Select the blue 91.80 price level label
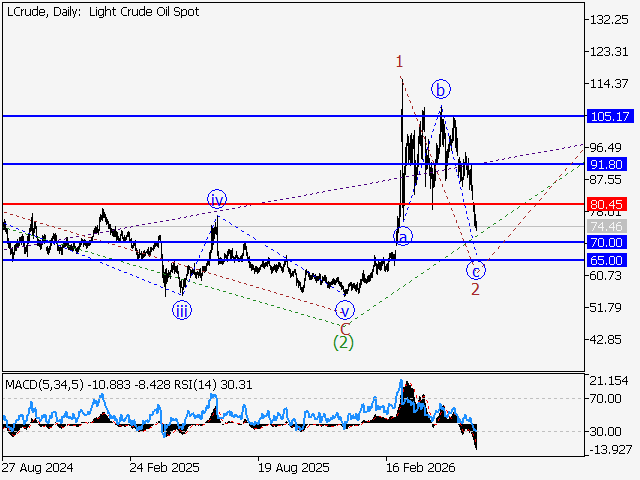640x480 pixels. click(607, 164)
